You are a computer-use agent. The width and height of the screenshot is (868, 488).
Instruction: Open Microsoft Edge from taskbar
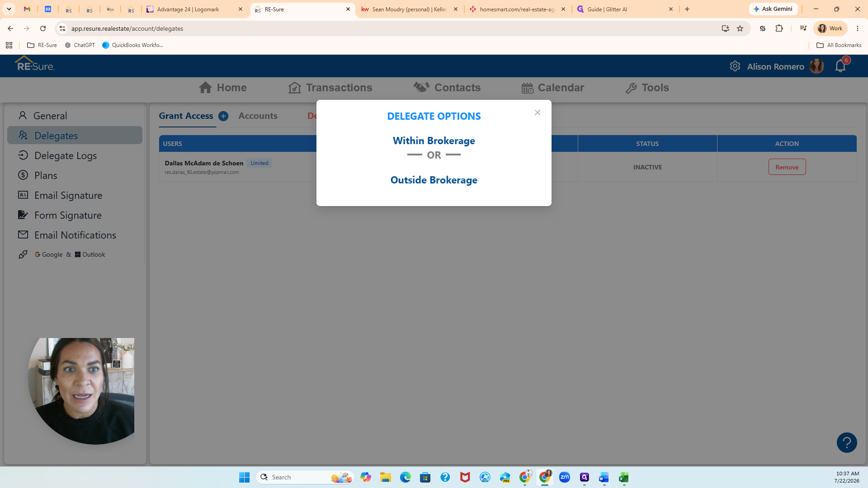[x=405, y=477]
